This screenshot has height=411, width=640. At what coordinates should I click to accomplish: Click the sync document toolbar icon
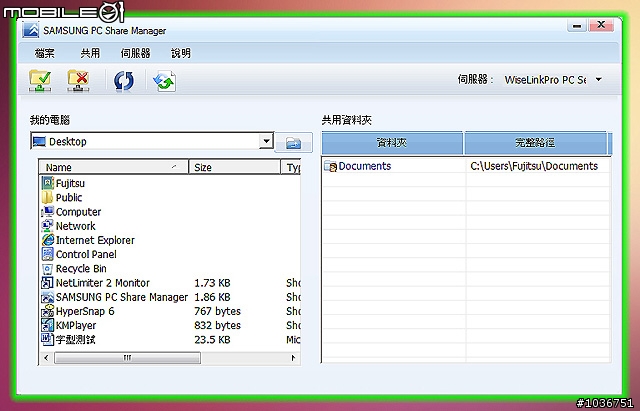point(164,81)
